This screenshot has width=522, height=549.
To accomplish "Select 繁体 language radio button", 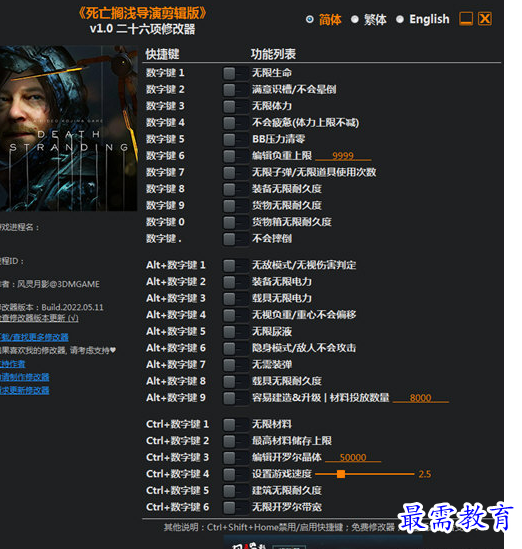I will (355, 19).
